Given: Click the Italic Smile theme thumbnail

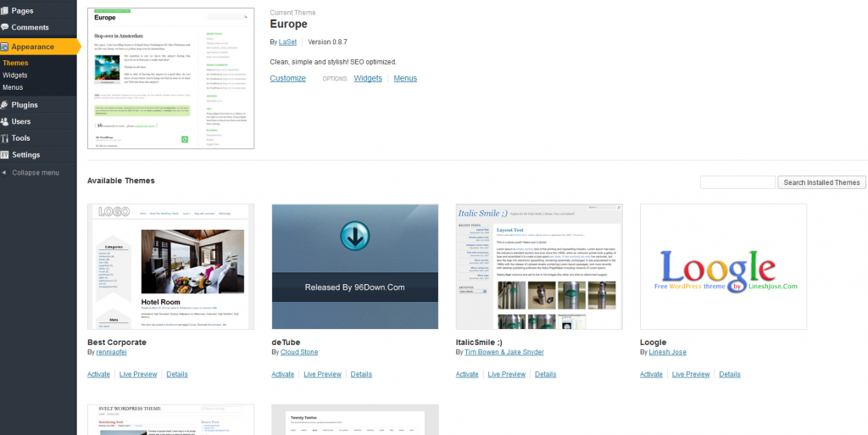Looking at the screenshot, I should (539, 266).
